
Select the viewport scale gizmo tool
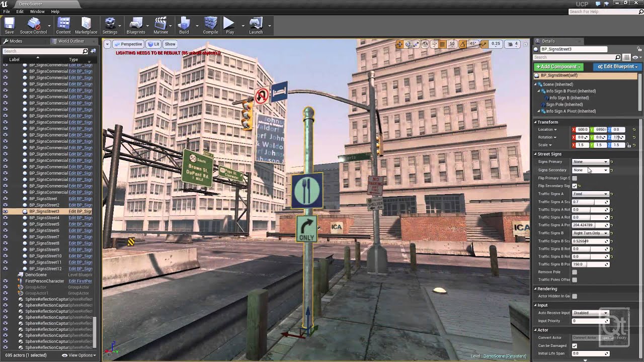click(x=417, y=44)
